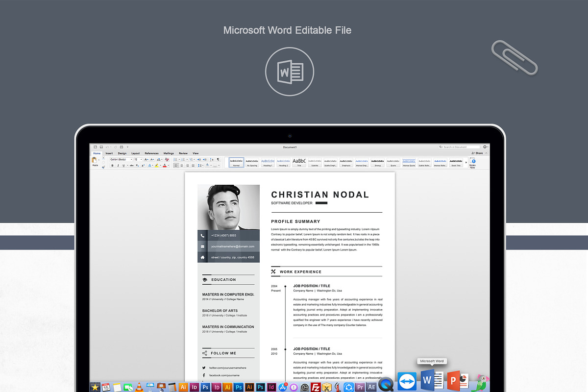Click the Sort icon in ribbon

point(212,160)
